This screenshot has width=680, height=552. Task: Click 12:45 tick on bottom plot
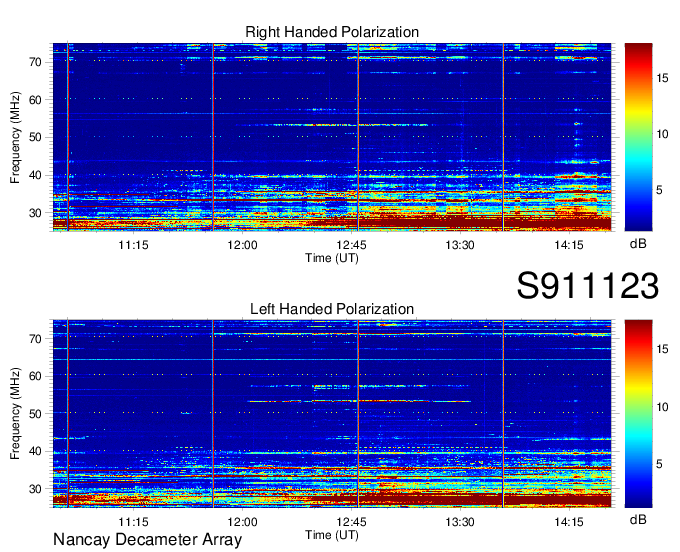point(351,522)
